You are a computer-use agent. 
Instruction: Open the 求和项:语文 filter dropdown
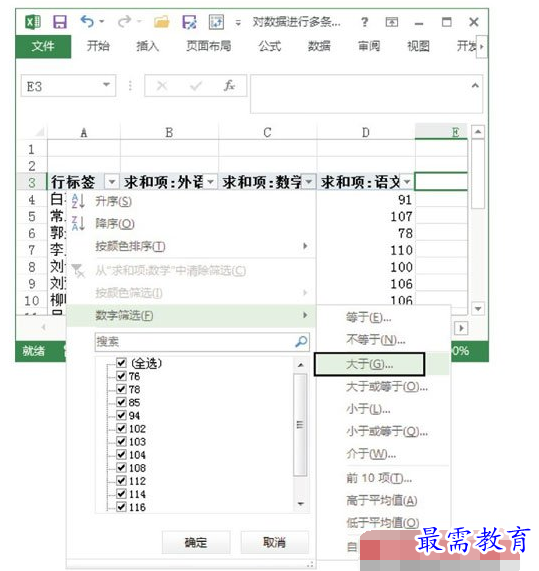[407, 181]
